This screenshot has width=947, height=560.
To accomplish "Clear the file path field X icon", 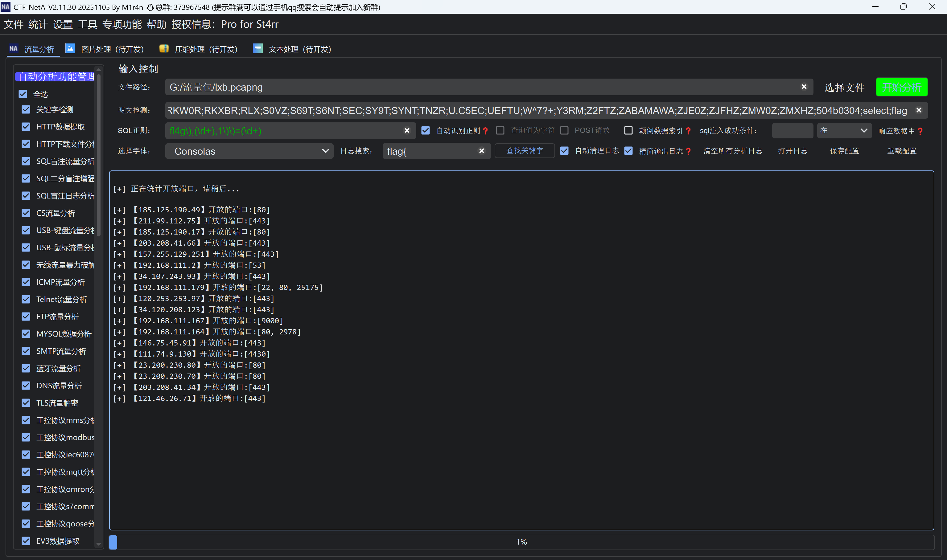I will [804, 87].
